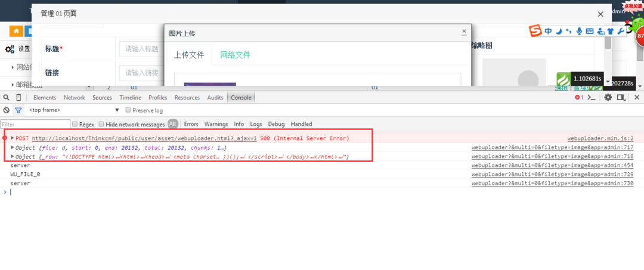Filter console by Errors
The image size is (644, 270).
tap(191, 124)
